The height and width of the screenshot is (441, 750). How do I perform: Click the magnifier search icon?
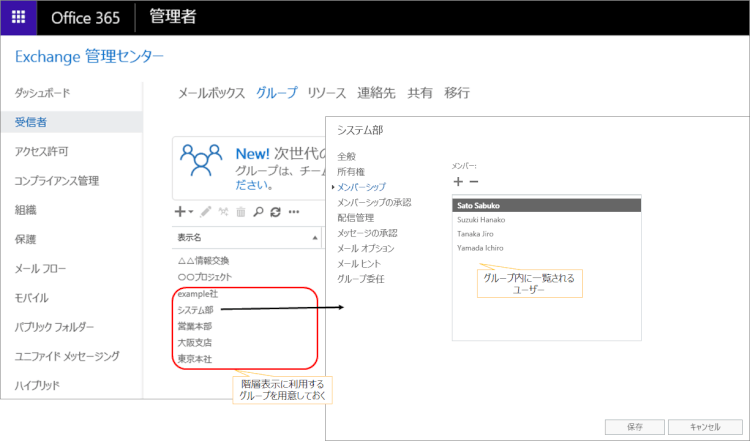[x=257, y=212]
